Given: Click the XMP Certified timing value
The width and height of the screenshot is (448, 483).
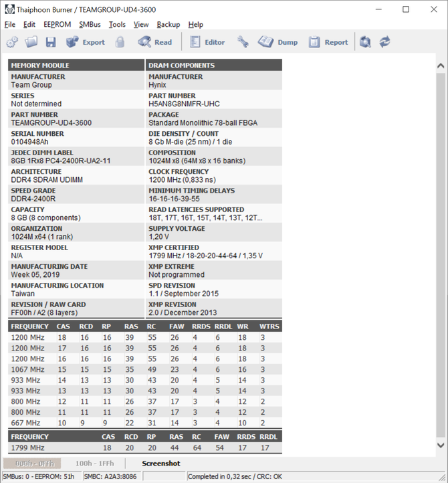Looking at the screenshot, I should tap(206, 256).
